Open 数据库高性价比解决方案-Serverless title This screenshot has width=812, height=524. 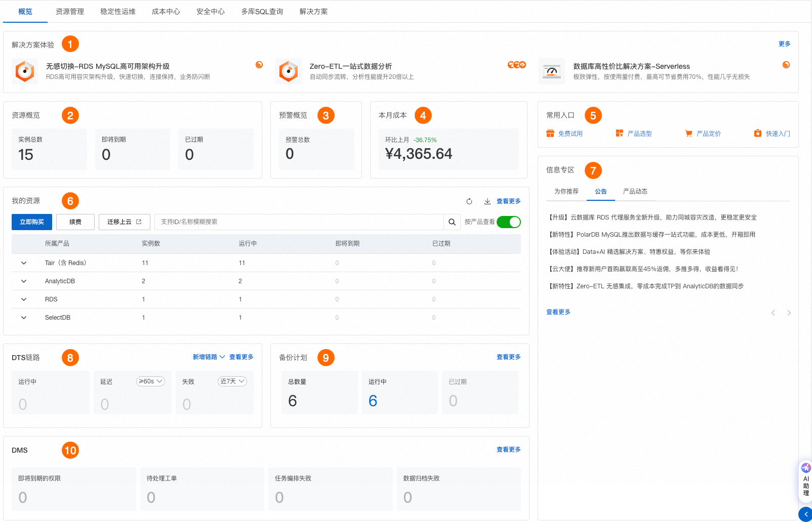coord(631,66)
